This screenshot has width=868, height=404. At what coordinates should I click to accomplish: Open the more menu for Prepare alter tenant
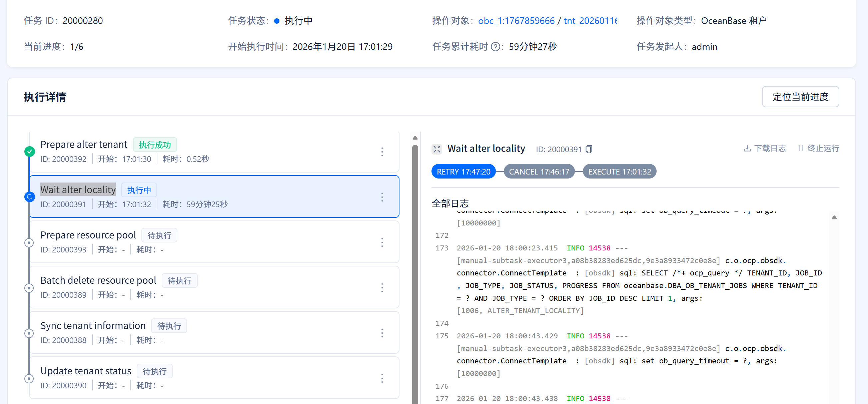click(382, 152)
